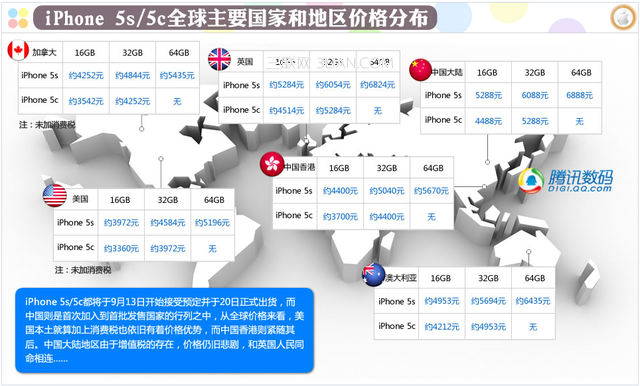
Task: Select China mainland iPhone 5c 32GB price 5288元
Action: [535, 121]
